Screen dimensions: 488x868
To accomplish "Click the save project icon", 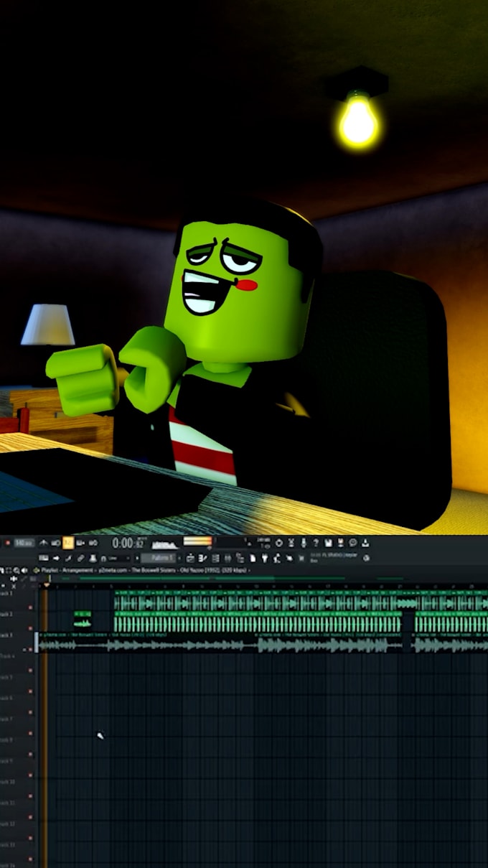I will [x=328, y=542].
